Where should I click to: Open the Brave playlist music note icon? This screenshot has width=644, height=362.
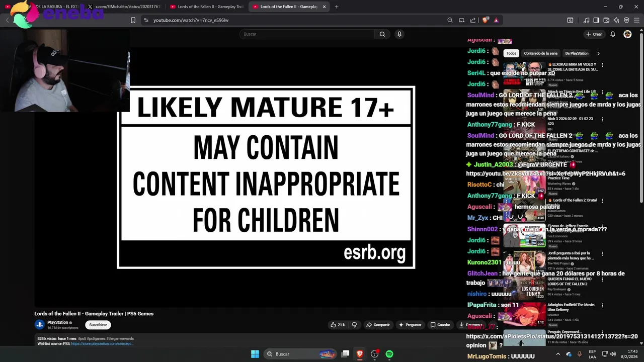point(586,20)
